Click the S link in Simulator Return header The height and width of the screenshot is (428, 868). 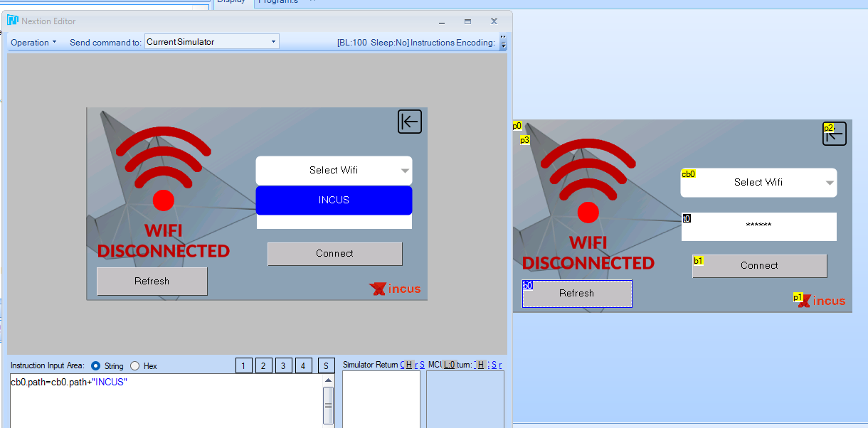click(x=422, y=365)
